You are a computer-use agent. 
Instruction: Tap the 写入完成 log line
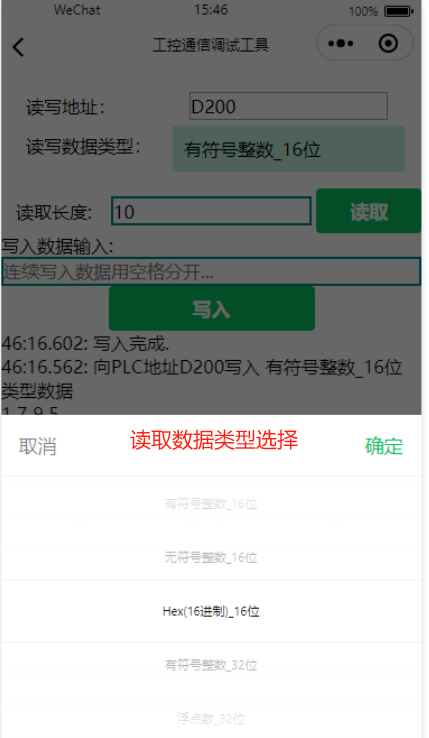[85, 344]
